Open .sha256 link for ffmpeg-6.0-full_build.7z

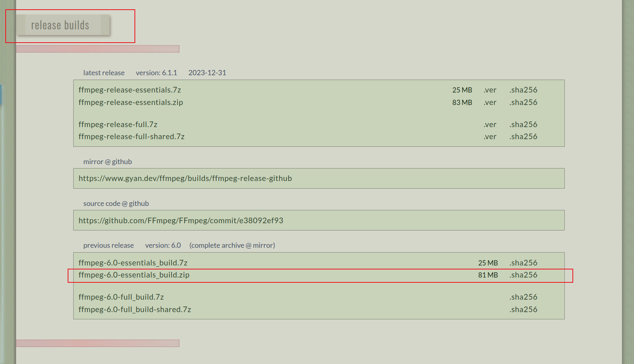point(523,297)
